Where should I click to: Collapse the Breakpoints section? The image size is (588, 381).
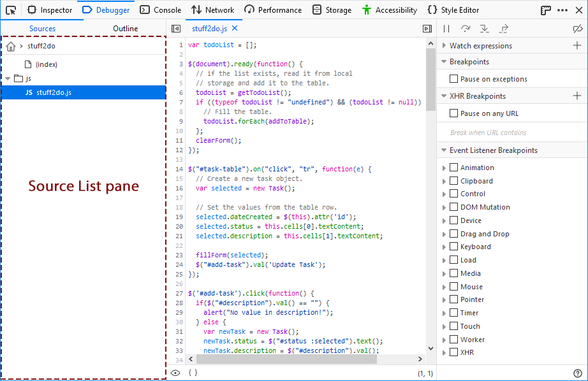[x=443, y=62]
